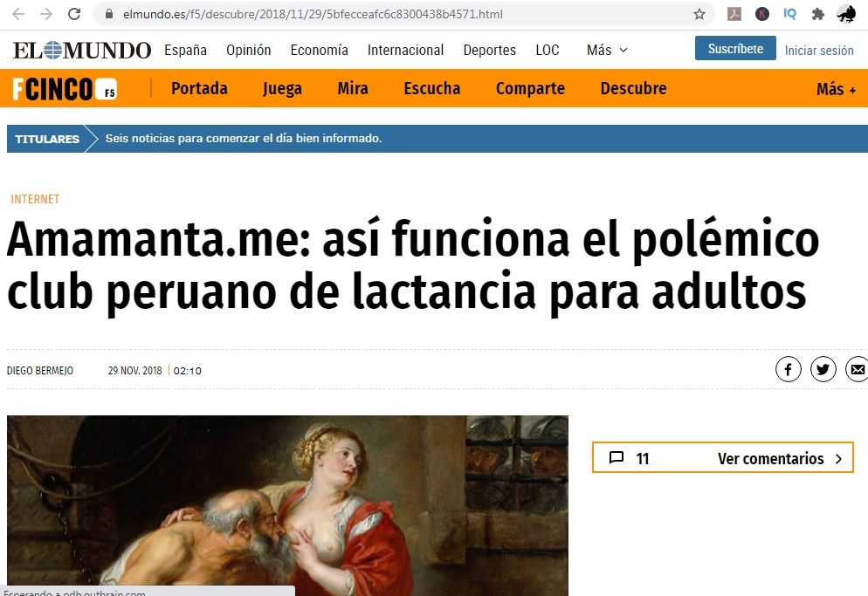The width and height of the screenshot is (868, 596).
Task: Expand the orange bar Más + menu
Action: pyautogui.click(x=836, y=89)
